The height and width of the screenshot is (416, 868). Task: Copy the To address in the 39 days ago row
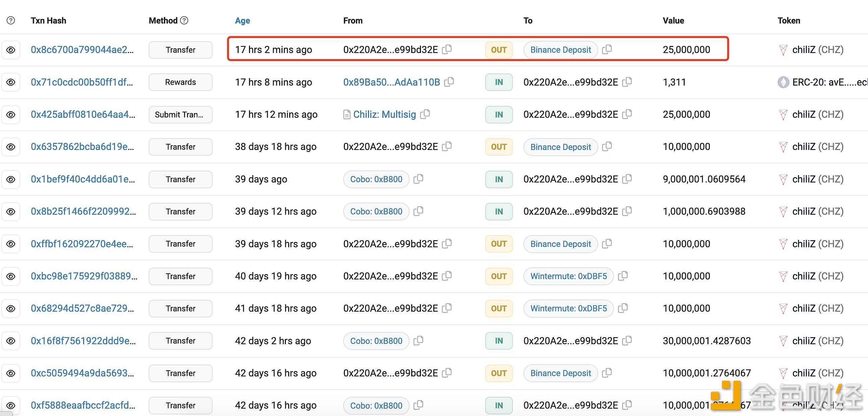pos(627,178)
